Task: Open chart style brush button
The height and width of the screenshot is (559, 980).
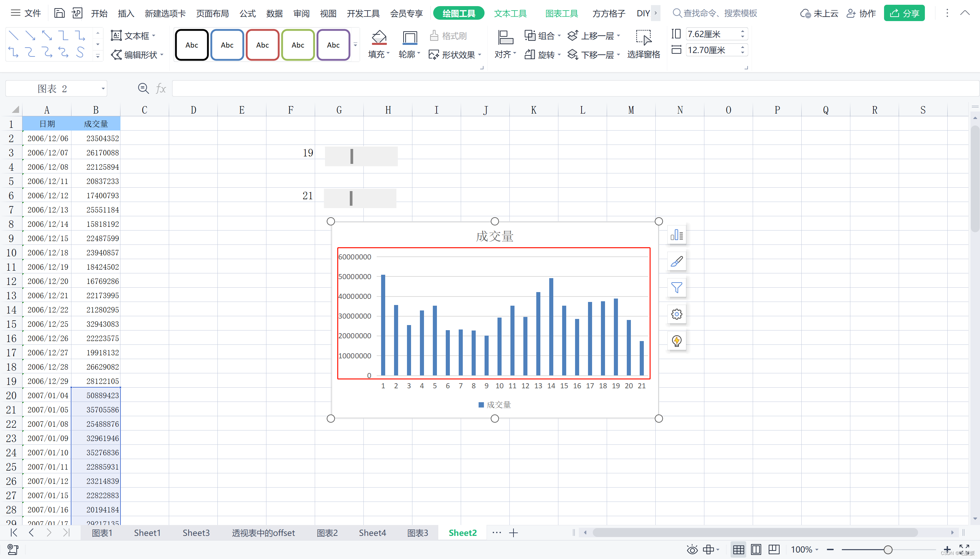Action: [x=676, y=261]
